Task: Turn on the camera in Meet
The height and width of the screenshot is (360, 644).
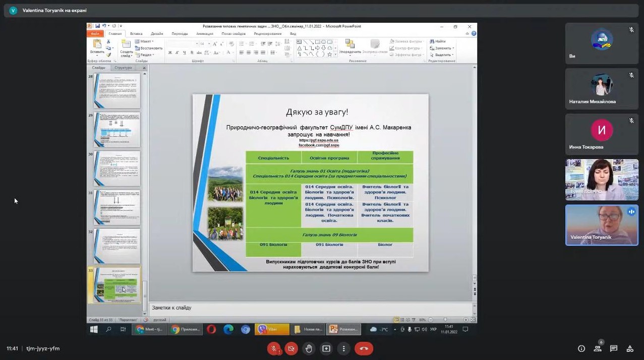Action: point(291,348)
